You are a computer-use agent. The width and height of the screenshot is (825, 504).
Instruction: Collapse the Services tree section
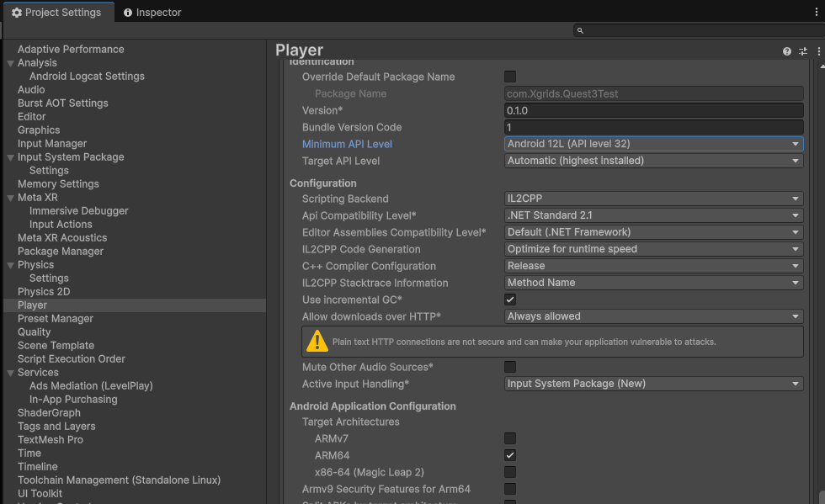click(10, 373)
